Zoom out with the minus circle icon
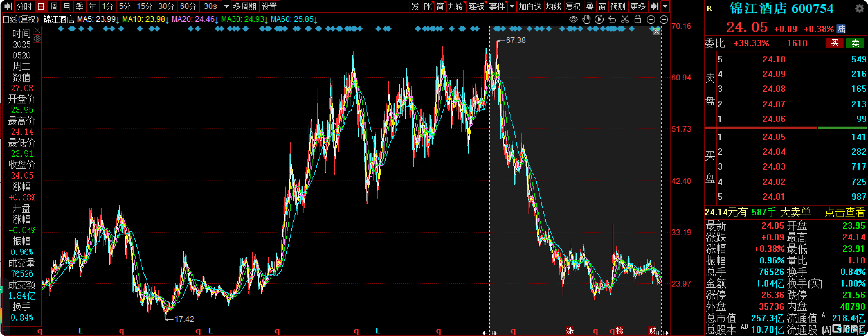 pos(664,20)
